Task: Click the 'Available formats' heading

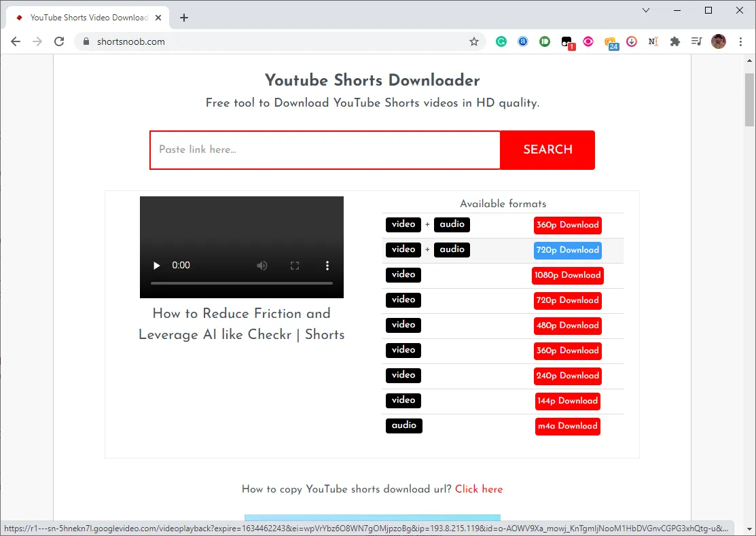Action: click(503, 203)
